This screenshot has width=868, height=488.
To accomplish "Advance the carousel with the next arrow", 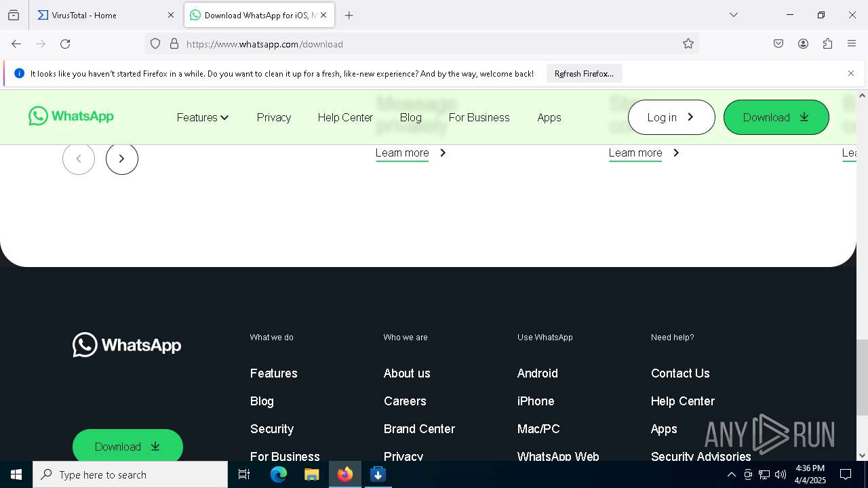I will (x=122, y=159).
